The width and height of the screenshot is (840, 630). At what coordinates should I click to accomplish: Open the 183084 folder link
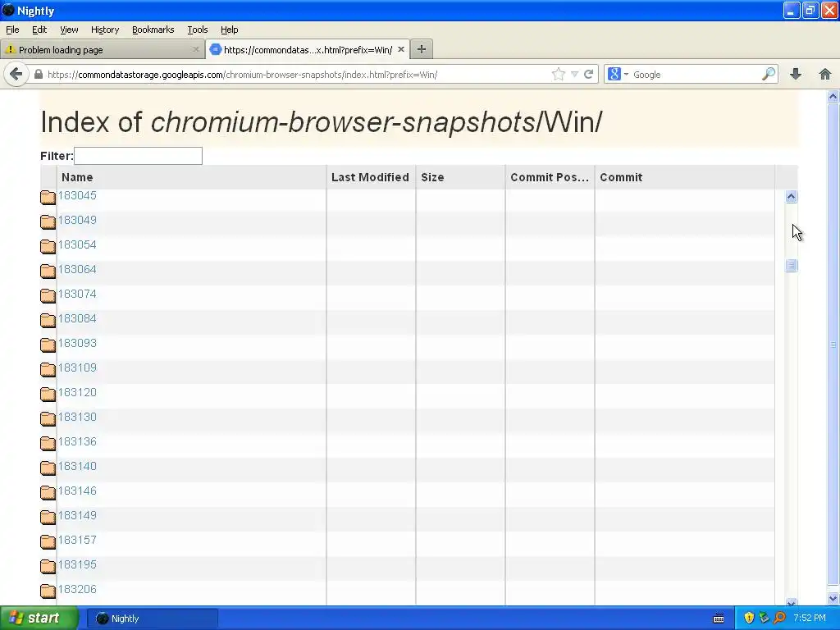pyautogui.click(x=77, y=319)
